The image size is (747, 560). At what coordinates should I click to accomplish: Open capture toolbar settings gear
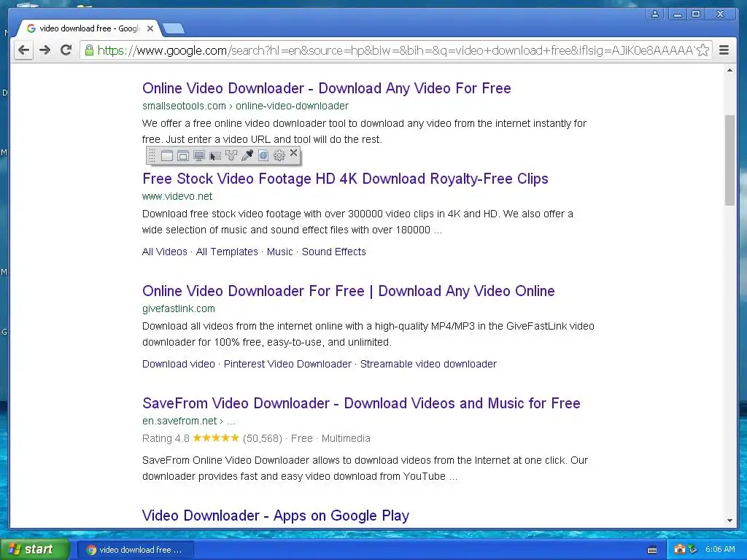coord(279,156)
